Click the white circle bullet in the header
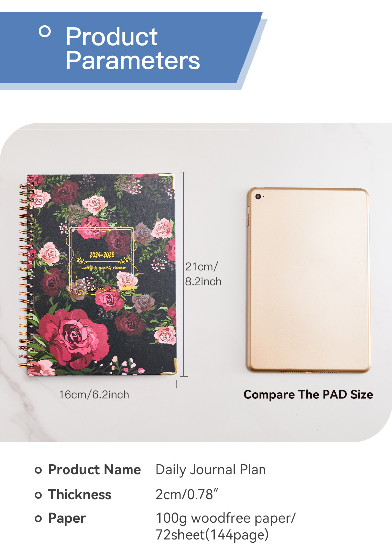 tap(45, 31)
